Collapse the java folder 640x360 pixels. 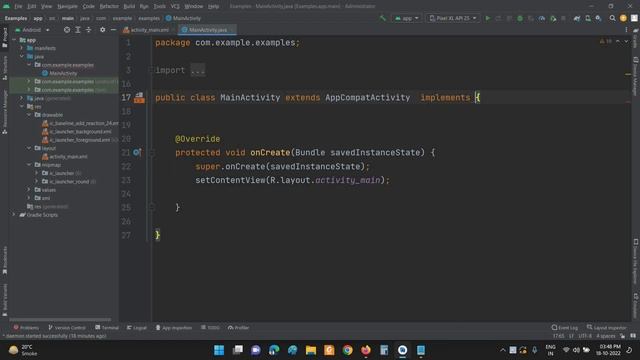pyautogui.click(x=22, y=56)
